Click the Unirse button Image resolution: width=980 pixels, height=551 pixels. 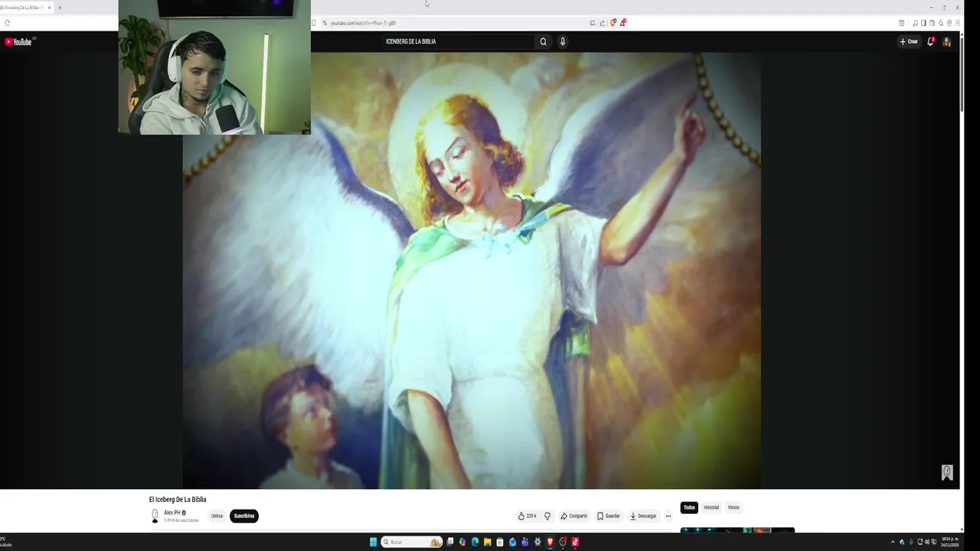pos(217,516)
